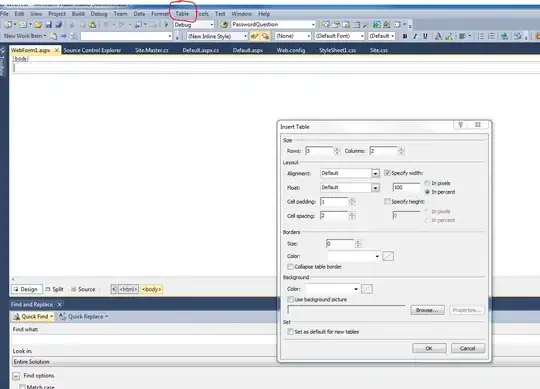Open the background color picker swatch button

[367, 289]
